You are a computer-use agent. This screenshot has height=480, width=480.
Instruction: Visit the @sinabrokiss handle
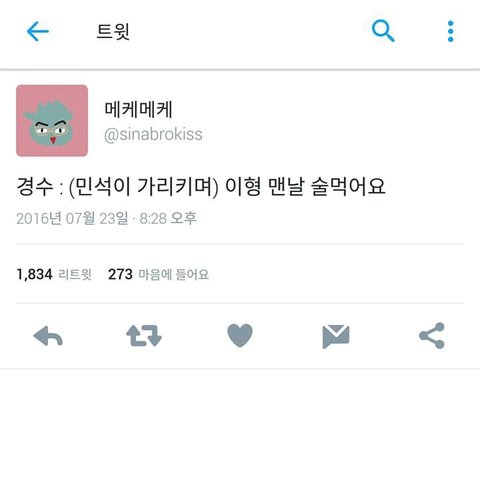click(x=153, y=134)
